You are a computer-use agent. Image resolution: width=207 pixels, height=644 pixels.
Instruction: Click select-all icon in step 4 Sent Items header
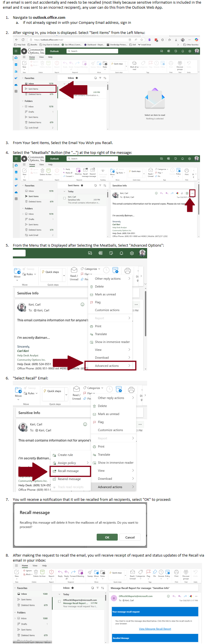click(95, 185)
